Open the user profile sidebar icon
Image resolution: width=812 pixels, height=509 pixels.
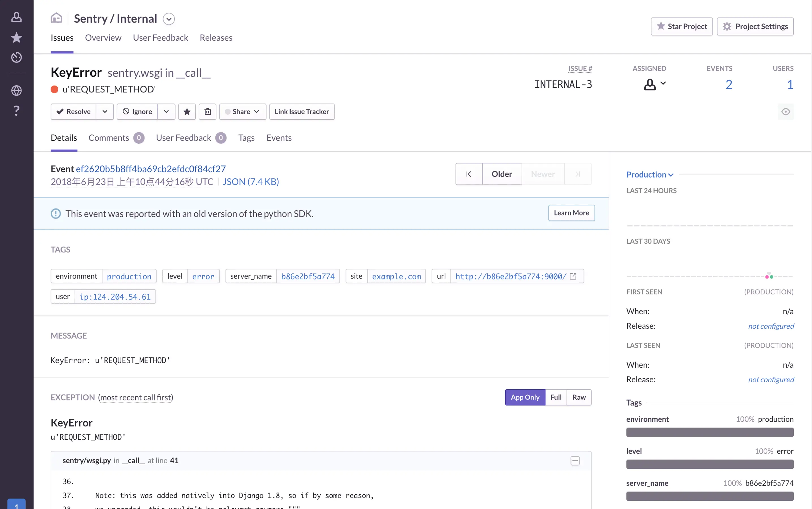pos(16,17)
